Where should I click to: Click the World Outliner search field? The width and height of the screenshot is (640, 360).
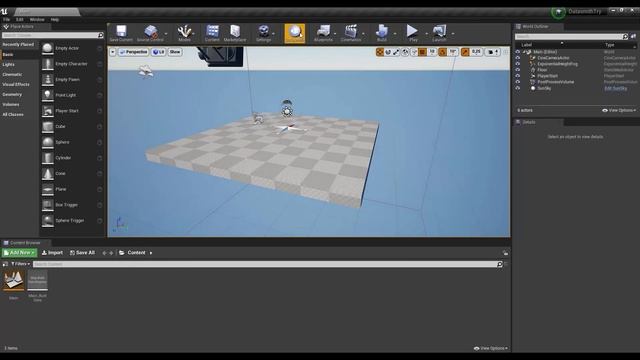coord(571,36)
